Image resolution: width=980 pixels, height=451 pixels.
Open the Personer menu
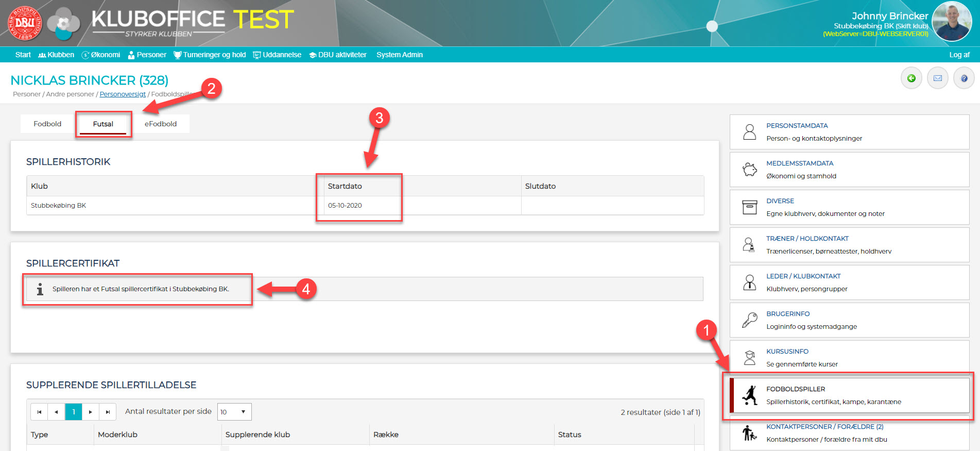(x=147, y=55)
